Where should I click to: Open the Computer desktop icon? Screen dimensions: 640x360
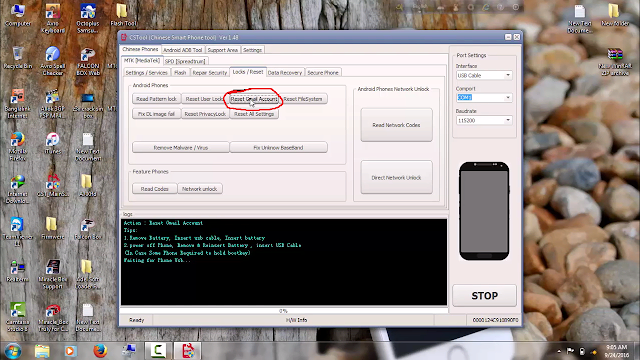click(x=18, y=16)
